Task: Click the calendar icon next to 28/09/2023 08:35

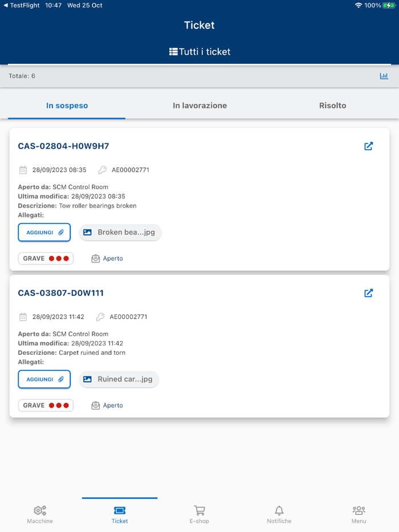Action: coord(22,170)
